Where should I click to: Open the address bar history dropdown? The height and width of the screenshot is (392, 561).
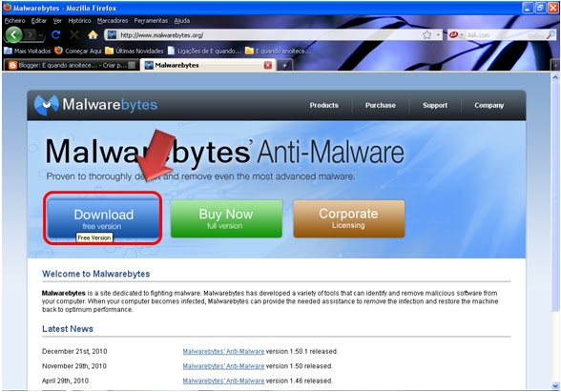coord(438,35)
